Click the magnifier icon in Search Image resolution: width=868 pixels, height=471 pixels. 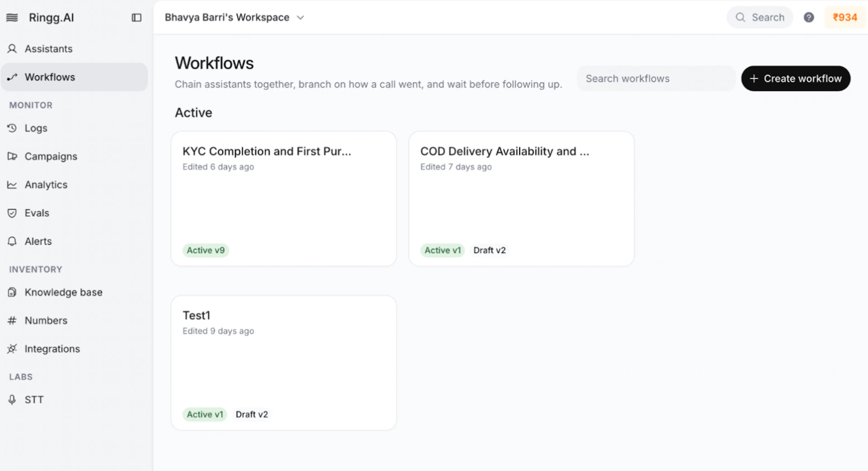[x=740, y=17]
